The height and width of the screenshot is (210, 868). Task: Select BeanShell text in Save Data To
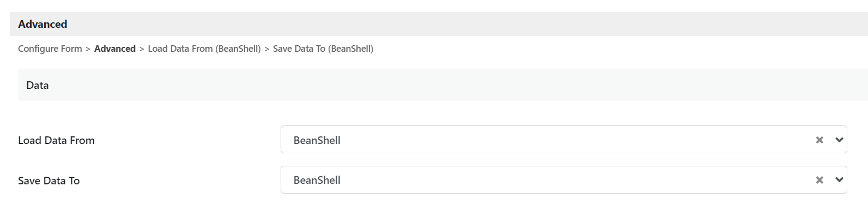[317, 180]
